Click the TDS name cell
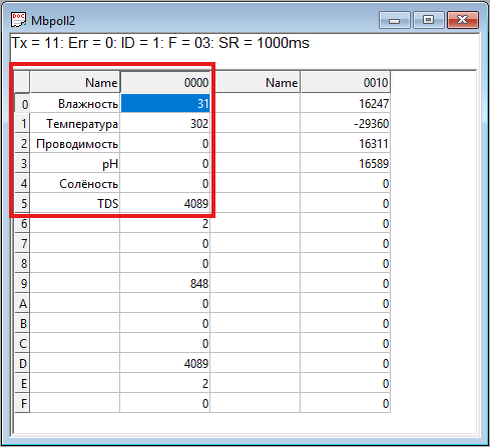 (x=75, y=203)
